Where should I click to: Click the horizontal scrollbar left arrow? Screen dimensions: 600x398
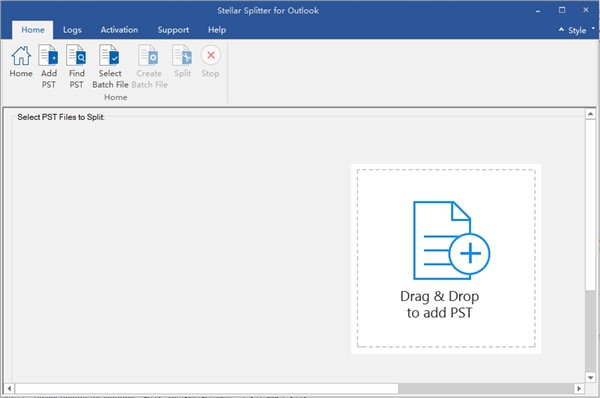[9, 389]
